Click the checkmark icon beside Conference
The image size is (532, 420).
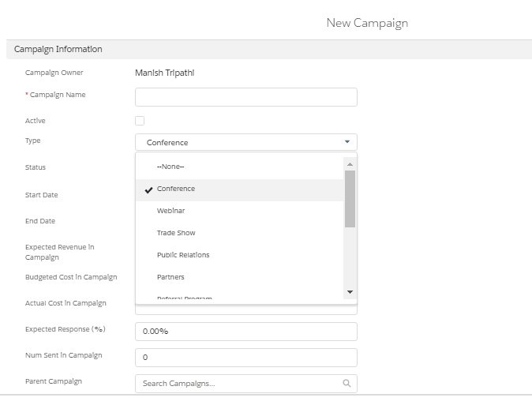pyautogui.click(x=148, y=189)
